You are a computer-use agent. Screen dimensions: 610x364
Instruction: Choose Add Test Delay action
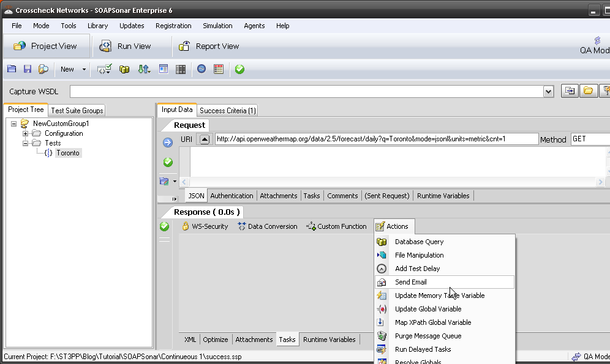pos(445,269)
